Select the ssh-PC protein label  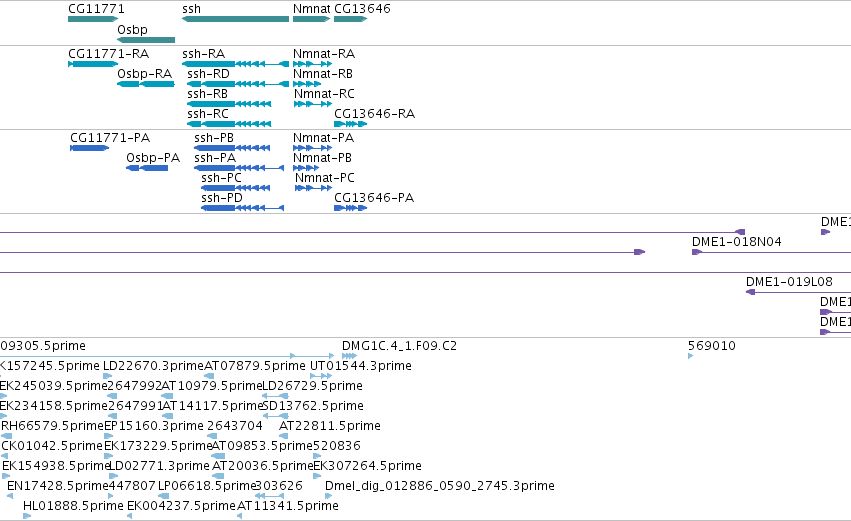tap(221, 178)
